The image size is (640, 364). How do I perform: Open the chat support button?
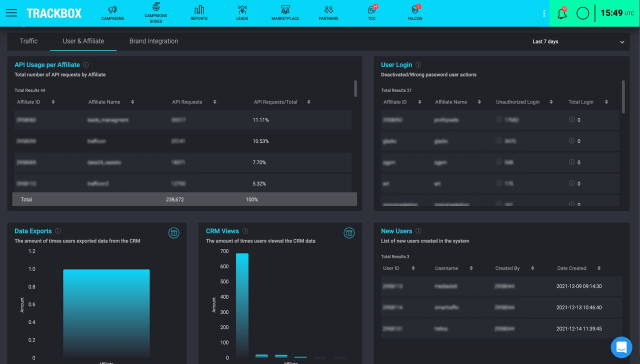coord(621,347)
